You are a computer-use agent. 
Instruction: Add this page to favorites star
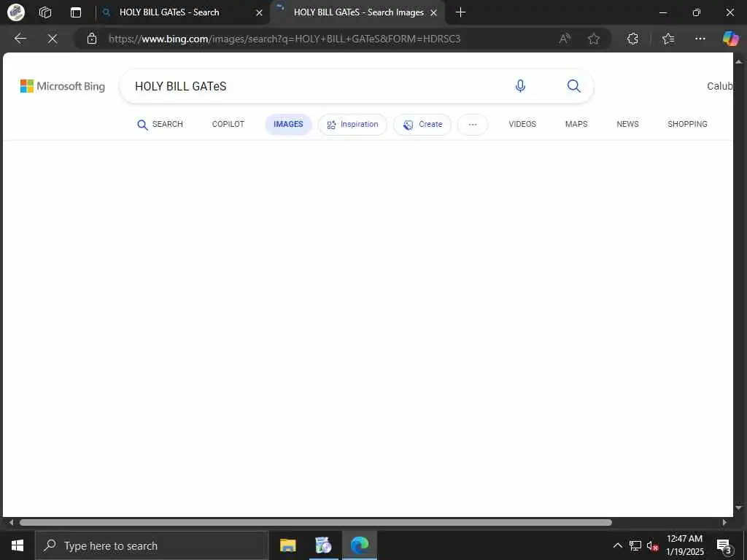(594, 39)
